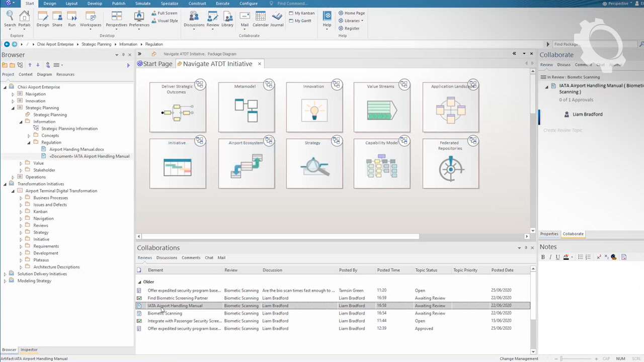Click the numbered list icon in Notes
The height and width of the screenshot is (362, 644).
[x=588, y=257]
